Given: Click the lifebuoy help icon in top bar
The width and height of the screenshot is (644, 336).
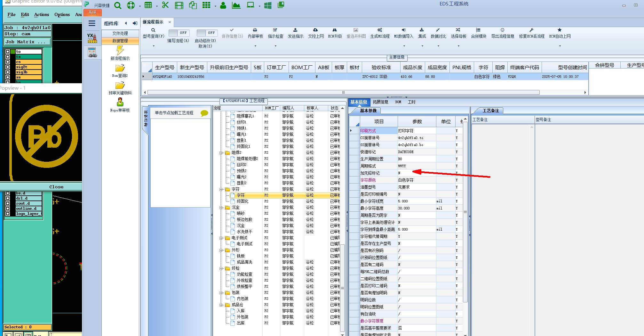Looking at the screenshot, I should click(131, 5).
